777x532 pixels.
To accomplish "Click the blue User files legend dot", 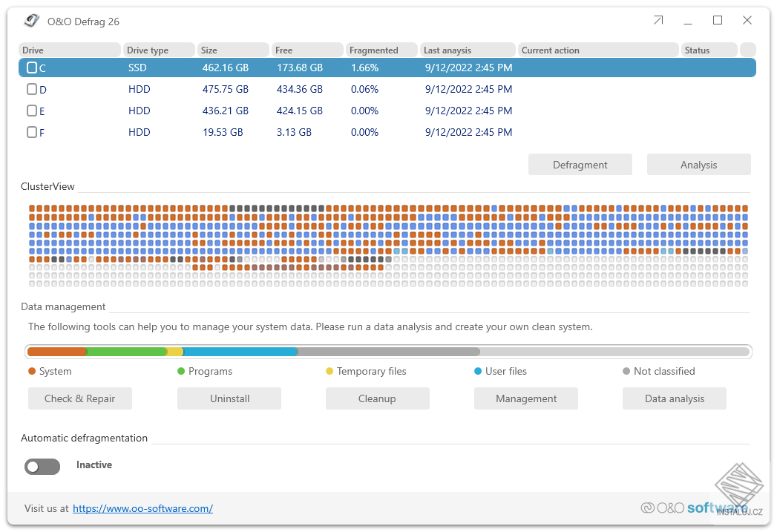I will [478, 371].
